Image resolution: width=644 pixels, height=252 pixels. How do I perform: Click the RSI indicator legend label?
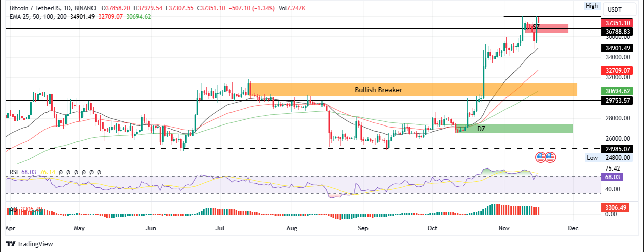14,172
